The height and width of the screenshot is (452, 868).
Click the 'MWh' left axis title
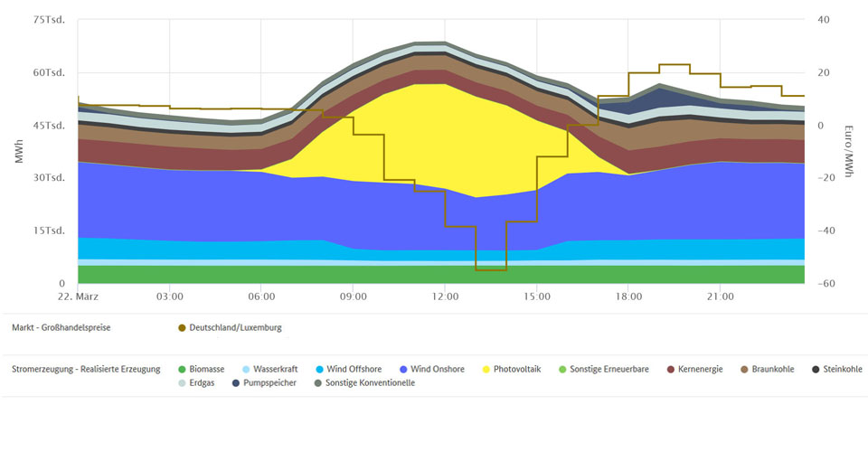point(19,152)
